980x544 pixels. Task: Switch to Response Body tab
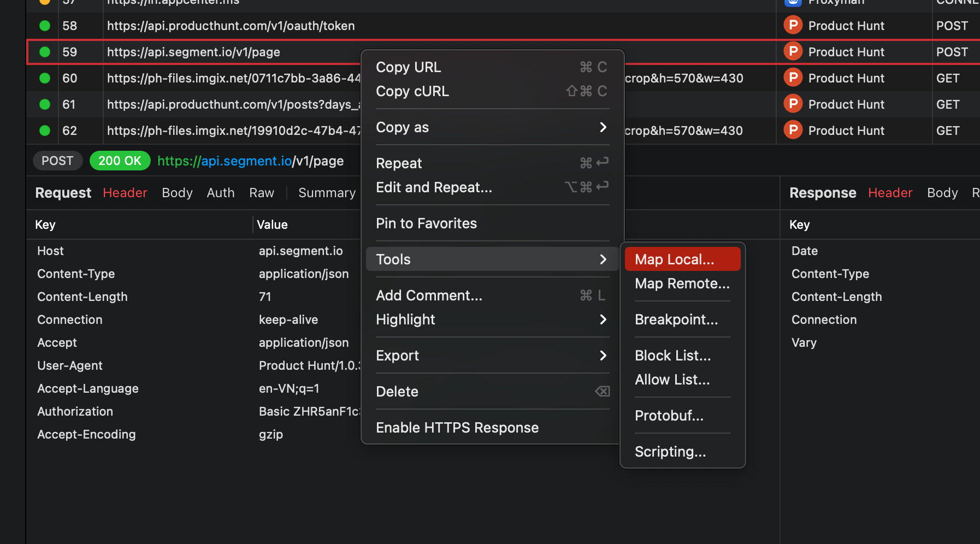[x=942, y=193]
